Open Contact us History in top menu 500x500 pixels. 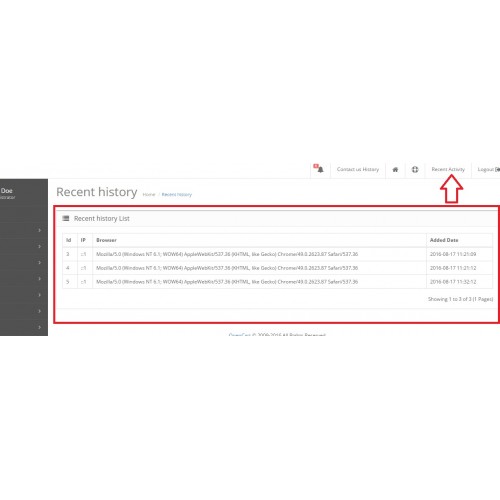358,169
